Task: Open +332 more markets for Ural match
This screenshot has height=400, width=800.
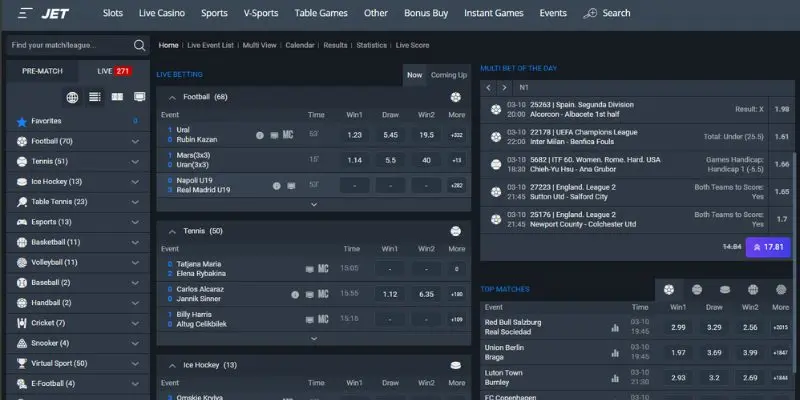Action: pyautogui.click(x=456, y=135)
